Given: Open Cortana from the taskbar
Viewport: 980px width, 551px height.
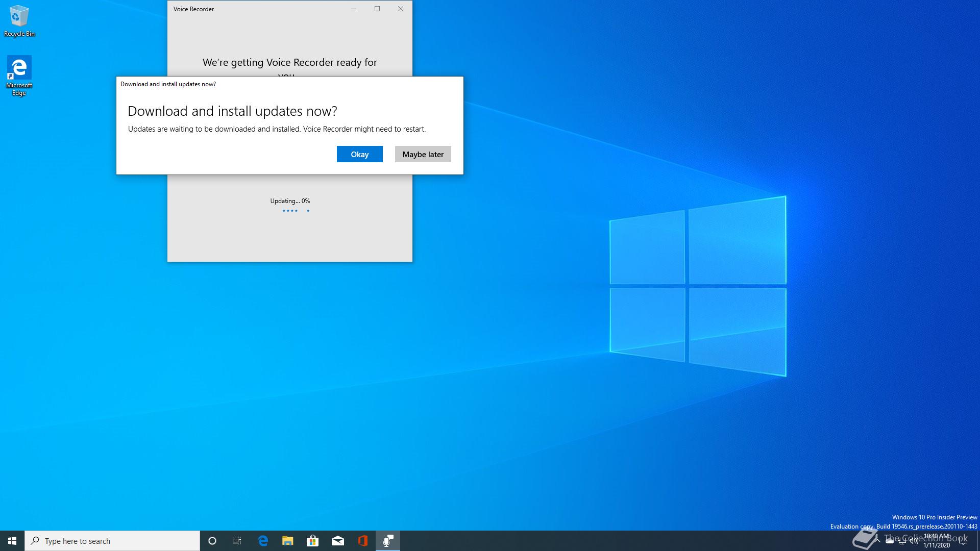Looking at the screenshot, I should pos(212,541).
